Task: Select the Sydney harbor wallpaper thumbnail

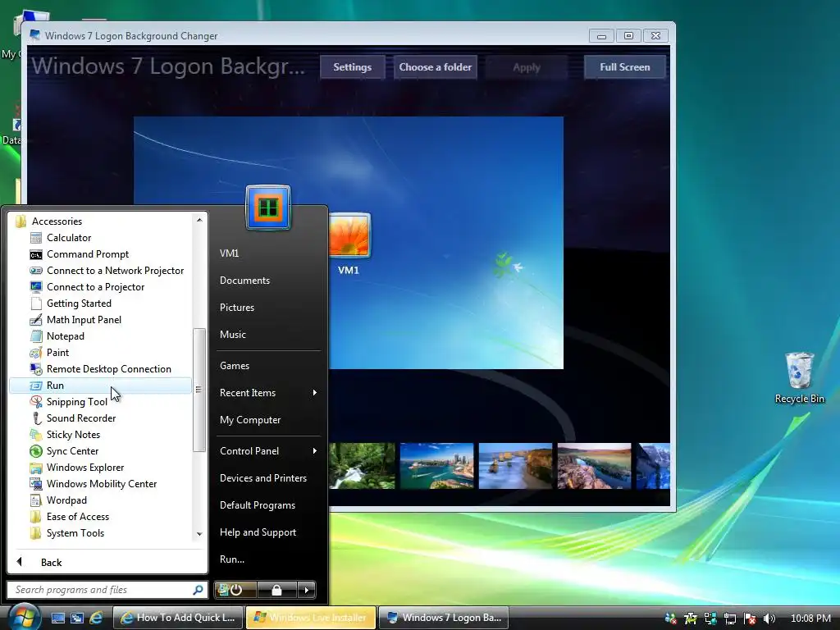Action: pos(436,466)
